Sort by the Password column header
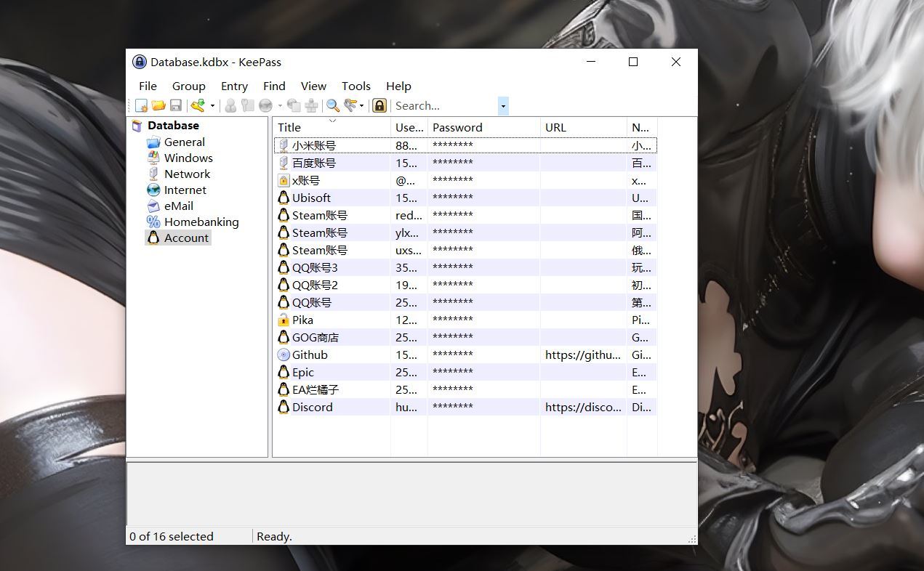 (484, 127)
